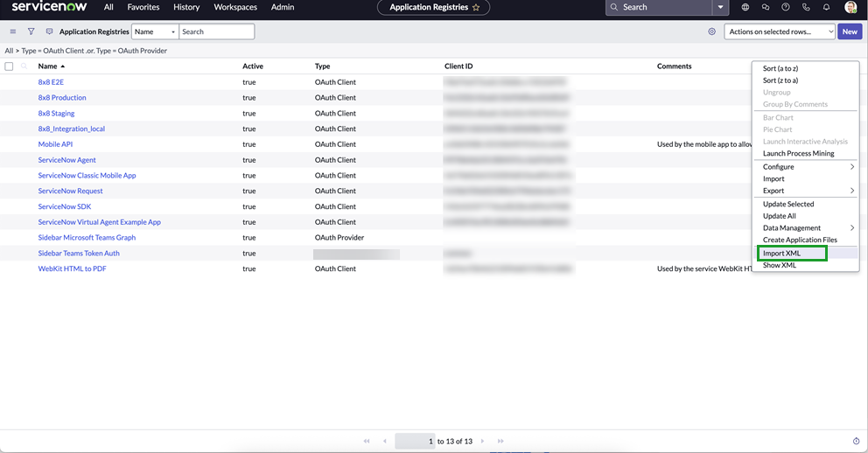
Task: Open the History menu
Action: 186,7
